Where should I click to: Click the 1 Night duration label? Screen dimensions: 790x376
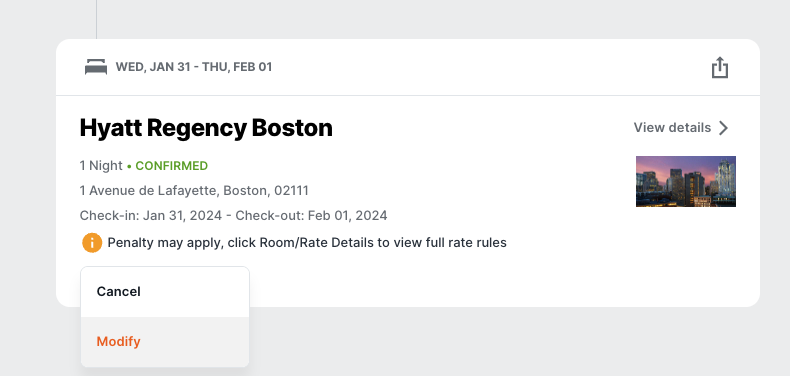(x=101, y=166)
